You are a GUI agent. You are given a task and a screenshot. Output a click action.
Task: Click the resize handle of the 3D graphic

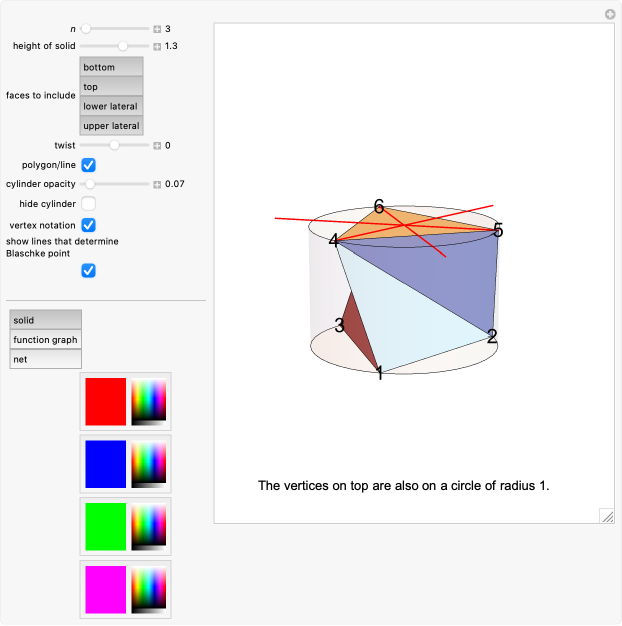[606, 515]
